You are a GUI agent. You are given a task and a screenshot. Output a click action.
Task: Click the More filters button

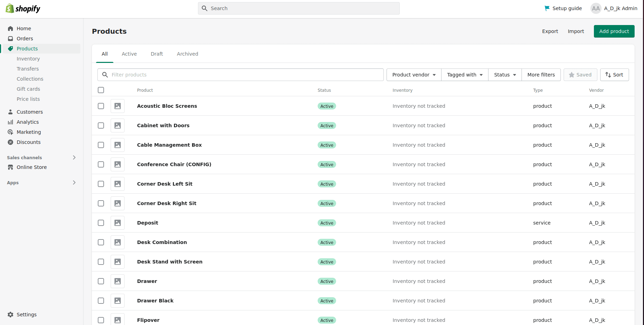pos(541,75)
